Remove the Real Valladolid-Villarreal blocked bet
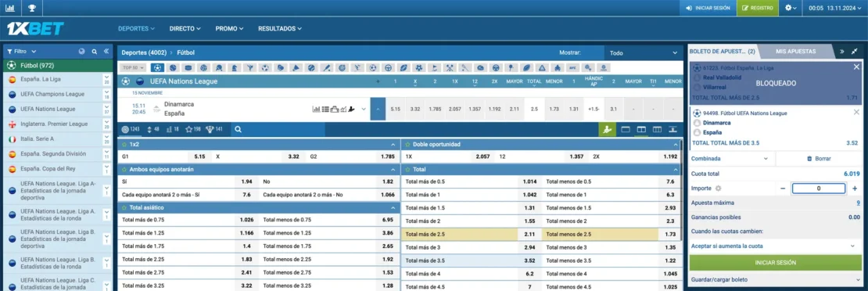Viewport: 868px width, 291px height. coord(856,67)
